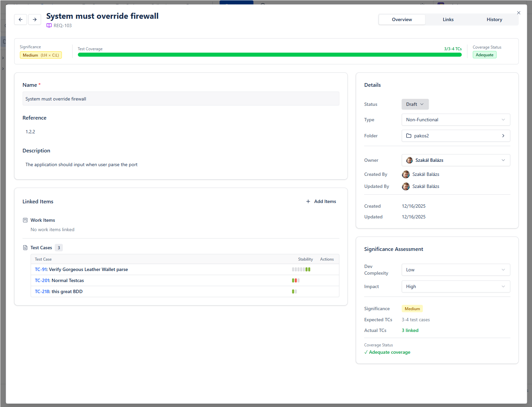The image size is (532, 407).
Task: Click the Test Cases document icon
Action: 25,248
